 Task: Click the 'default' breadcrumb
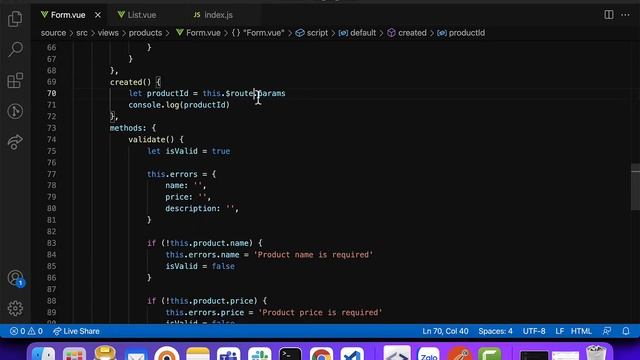(x=357, y=33)
